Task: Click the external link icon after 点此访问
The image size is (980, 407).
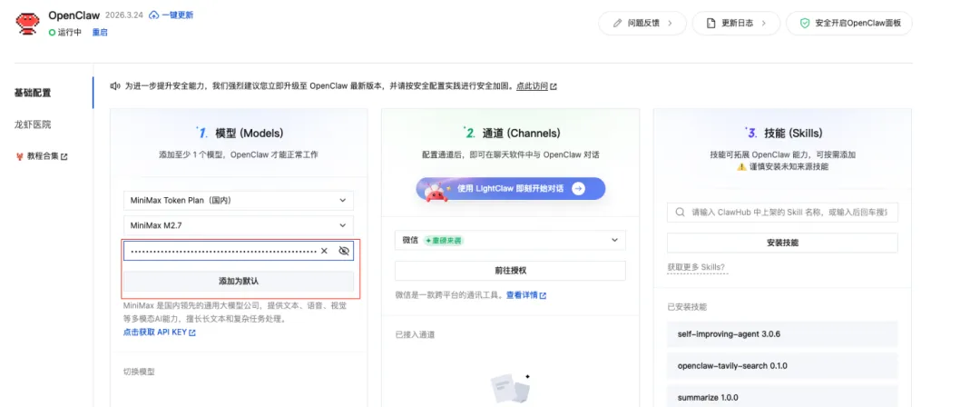Action: pos(554,86)
